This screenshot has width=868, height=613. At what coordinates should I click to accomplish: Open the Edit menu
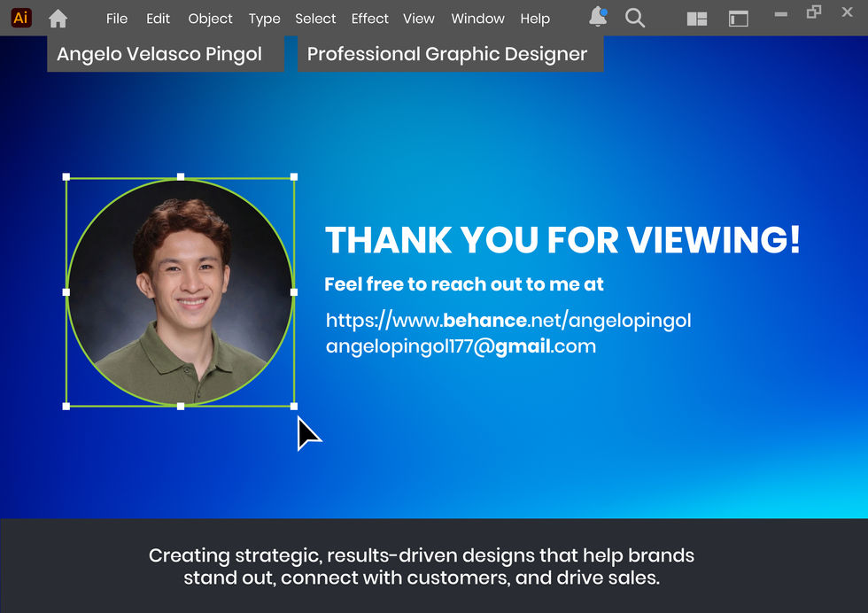158,19
